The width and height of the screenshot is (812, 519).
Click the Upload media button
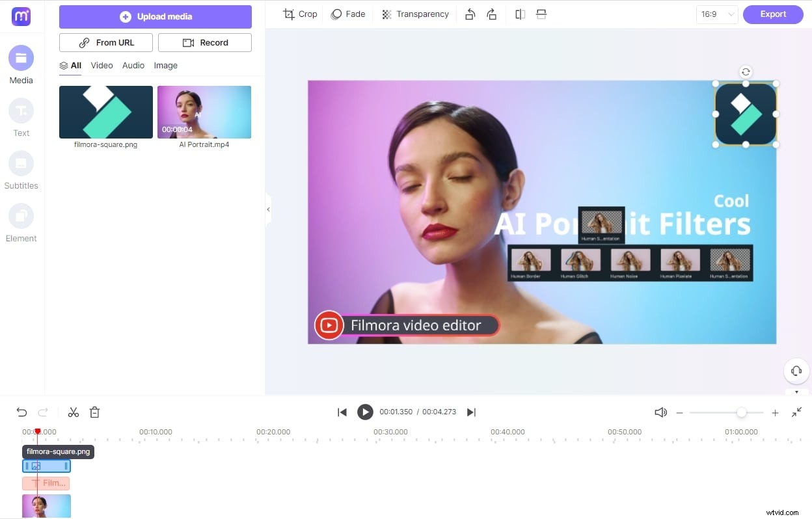click(155, 16)
